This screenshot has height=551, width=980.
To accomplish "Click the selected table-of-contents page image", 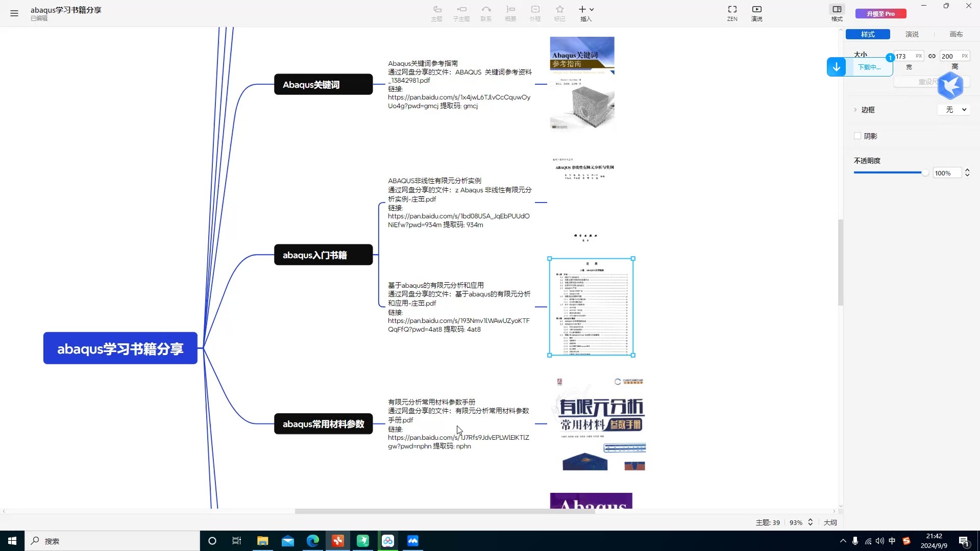I will 591,307.
